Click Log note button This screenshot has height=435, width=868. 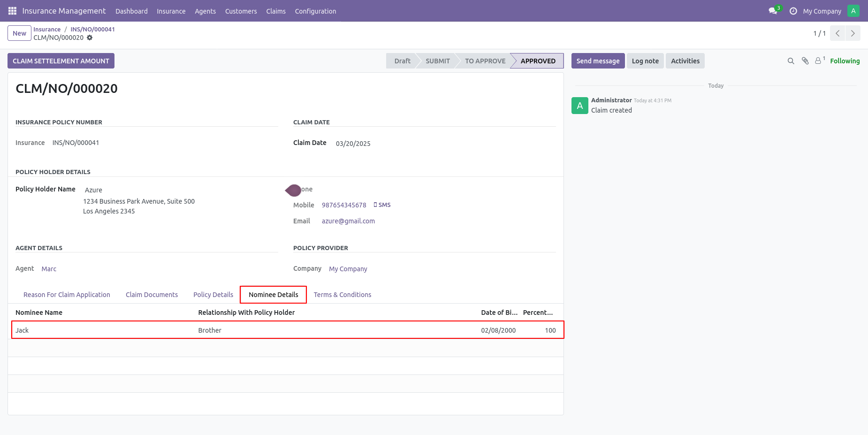click(x=645, y=61)
